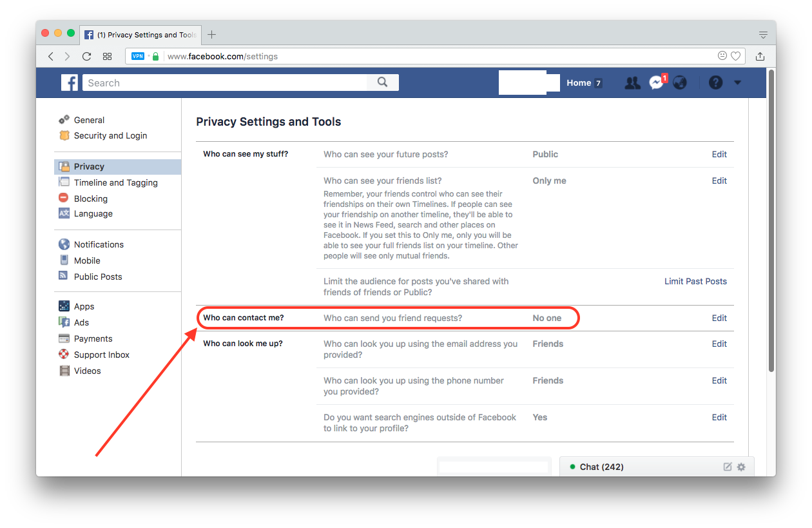
Task: Open chat options gear icon
Action: click(x=741, y=467)
